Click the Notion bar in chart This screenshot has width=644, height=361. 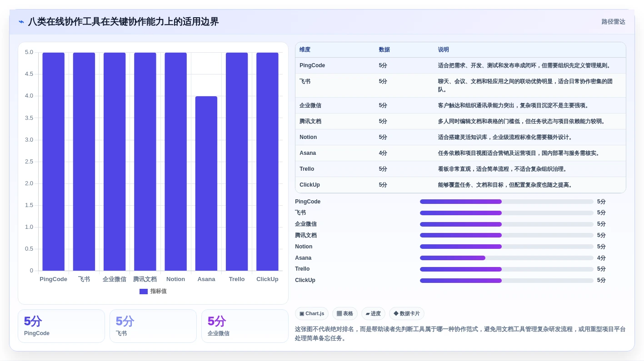pyautogui.click(x=175, y=162)
